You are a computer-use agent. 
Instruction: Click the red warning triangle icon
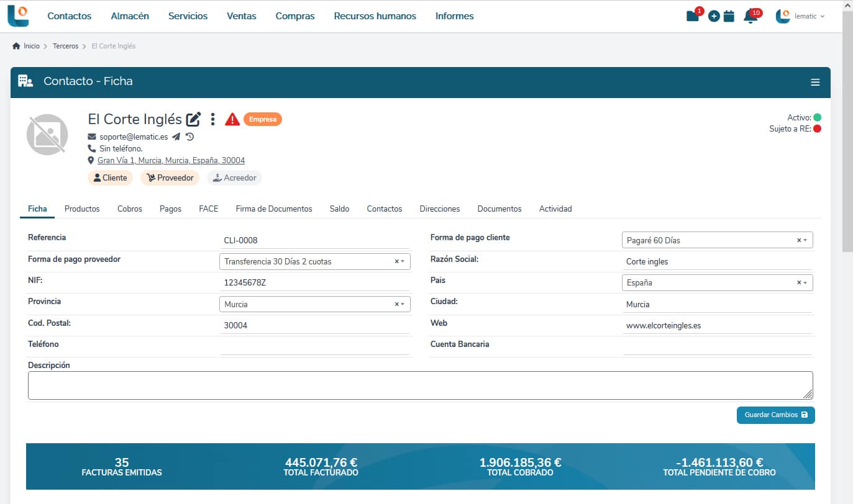click(x=232, y=119)
